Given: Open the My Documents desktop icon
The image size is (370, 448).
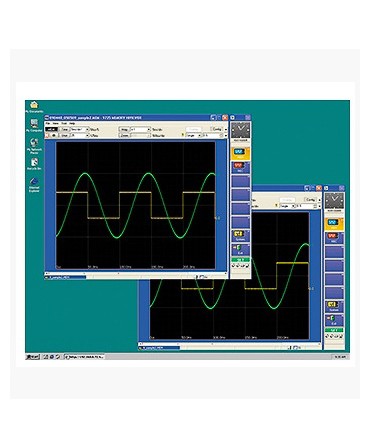Looking at the screenshot, I should click(34, 107).
